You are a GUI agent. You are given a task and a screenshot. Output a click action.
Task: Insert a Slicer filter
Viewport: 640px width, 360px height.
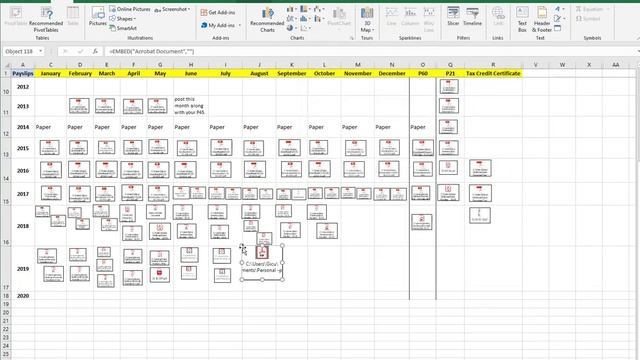453,17
